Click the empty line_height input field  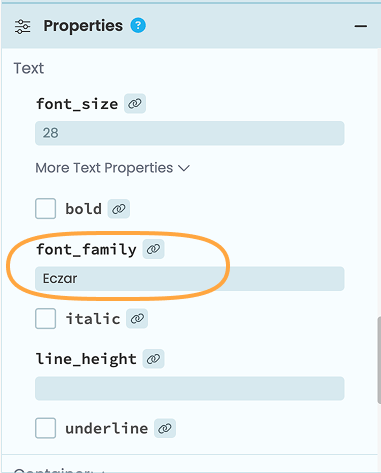pos(190,388)
